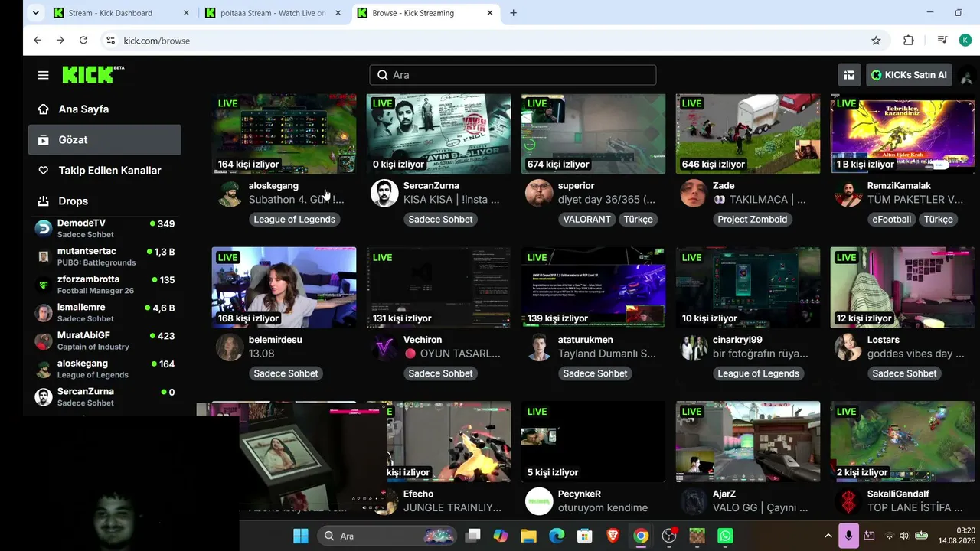The height and width of the screenshot is (551, 980).
Task: Open belemirdesu's live stream thumbnail
Action: click(x=284, y=287)
